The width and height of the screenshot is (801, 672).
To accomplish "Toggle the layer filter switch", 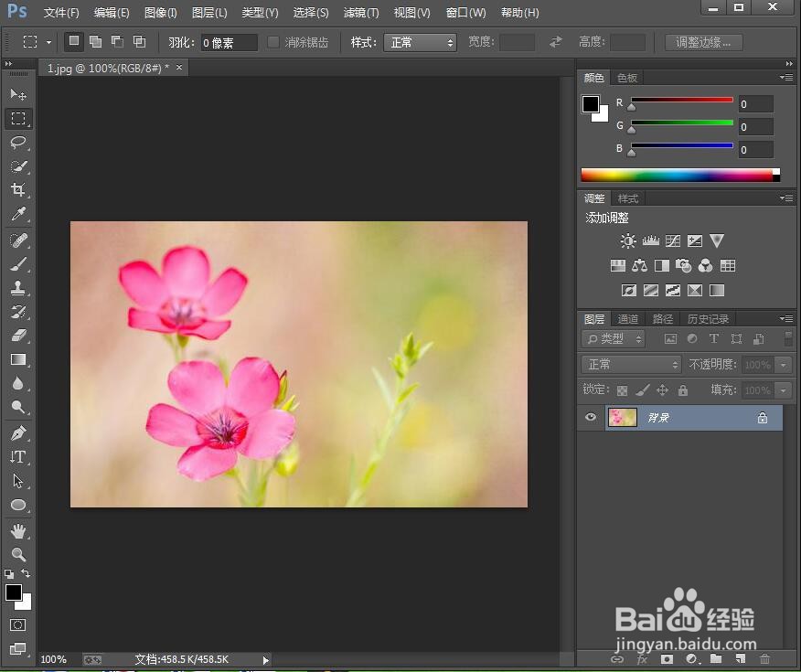I will click(788, 338).
